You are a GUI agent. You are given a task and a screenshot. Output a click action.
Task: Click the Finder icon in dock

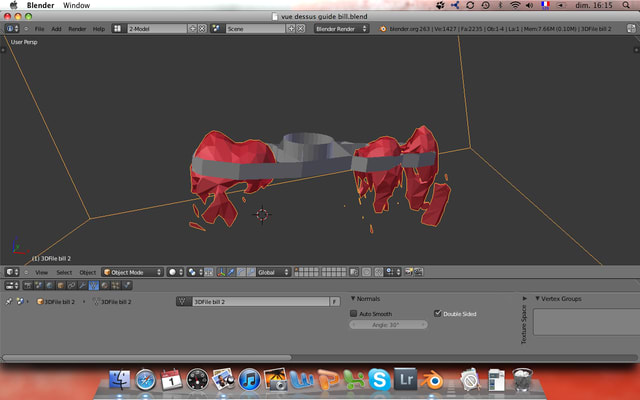[x=120, y=380]
